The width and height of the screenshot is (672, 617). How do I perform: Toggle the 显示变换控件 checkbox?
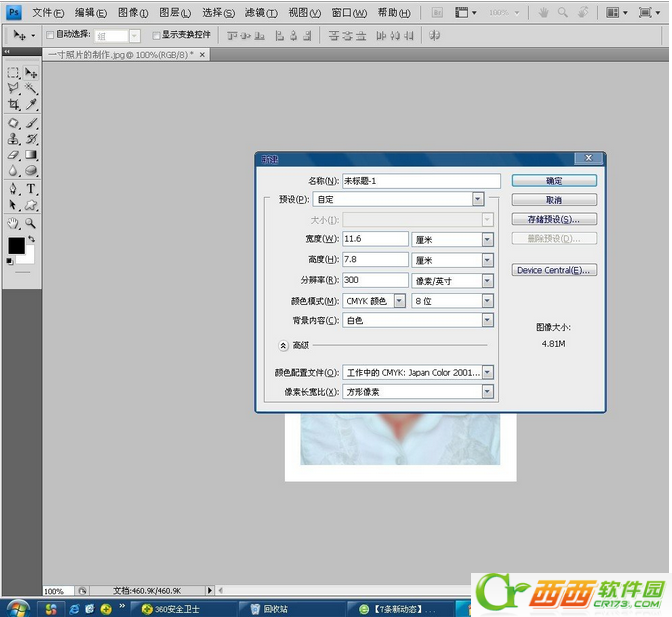pos(156,35)
